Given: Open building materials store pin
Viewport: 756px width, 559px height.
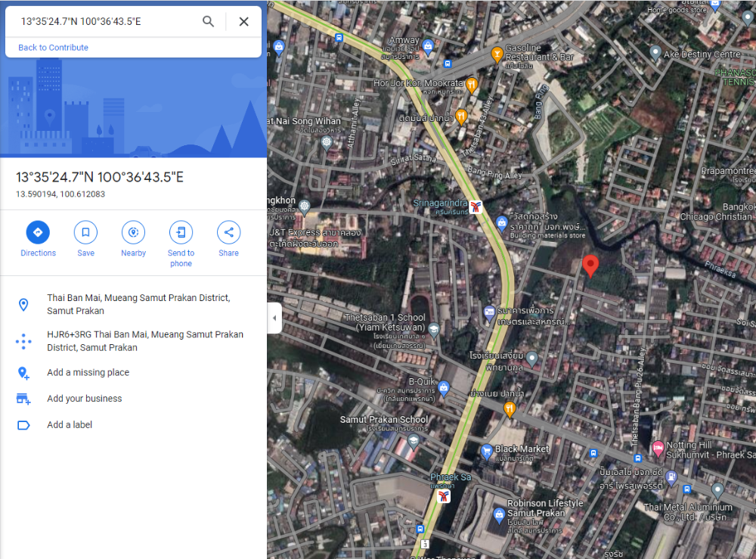Looking at the screenshot, I should coord(502,223).
